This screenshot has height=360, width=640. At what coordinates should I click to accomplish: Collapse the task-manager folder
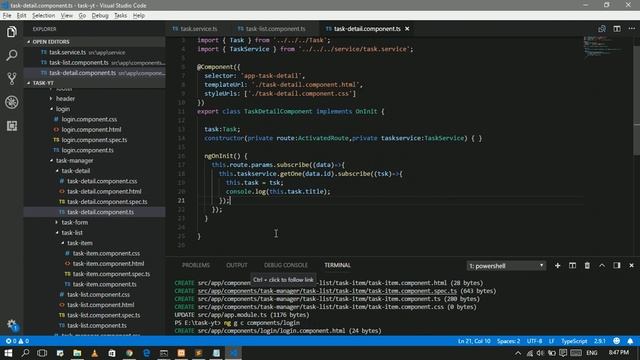[x=74, y=160]
